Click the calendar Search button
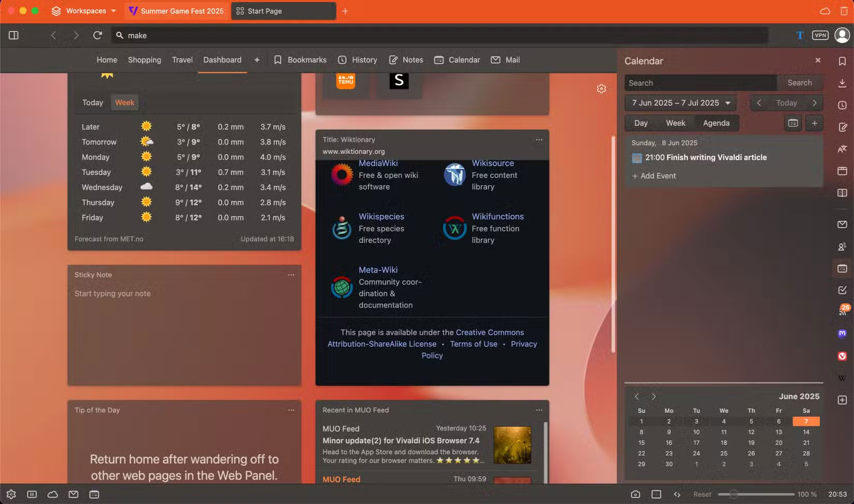This screenshot has width=854, height=504. (x=800, y=83)
